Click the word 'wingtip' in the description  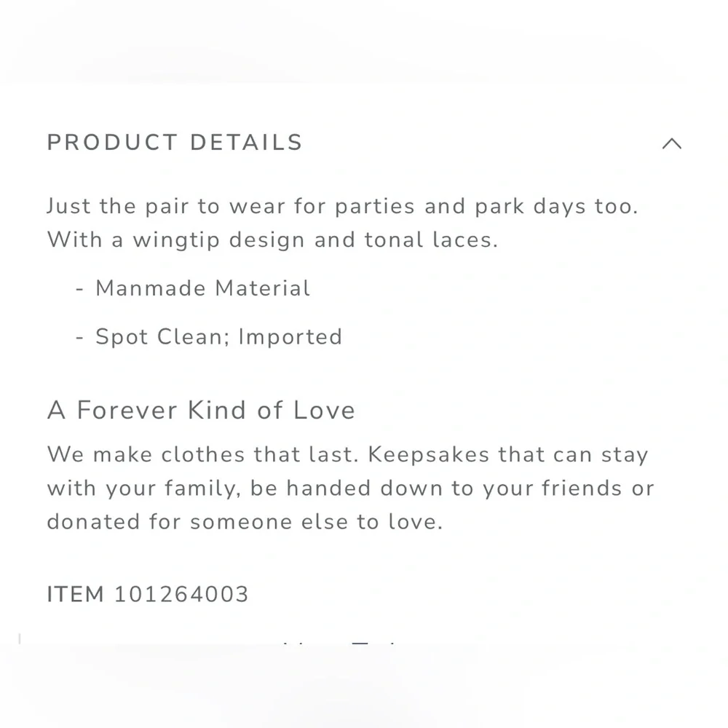(176, 240)
